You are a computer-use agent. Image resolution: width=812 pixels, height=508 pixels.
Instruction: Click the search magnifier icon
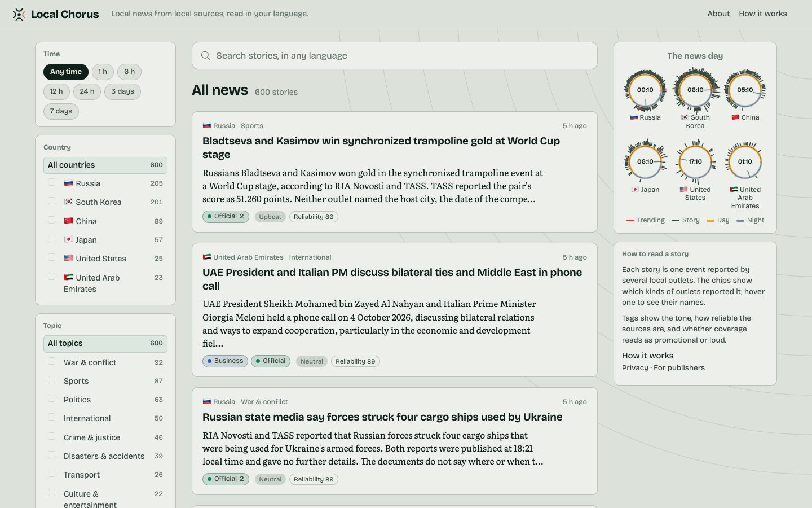[206, 56]
